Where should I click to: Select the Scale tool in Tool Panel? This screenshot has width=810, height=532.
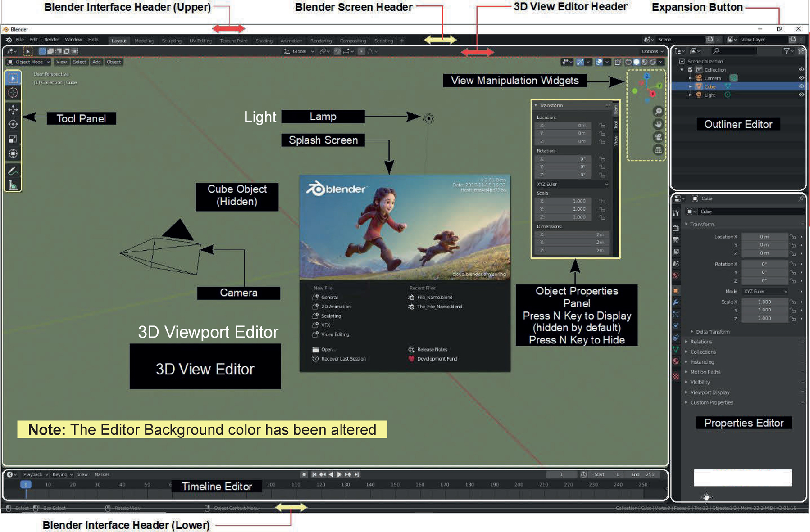pos(13,139)
